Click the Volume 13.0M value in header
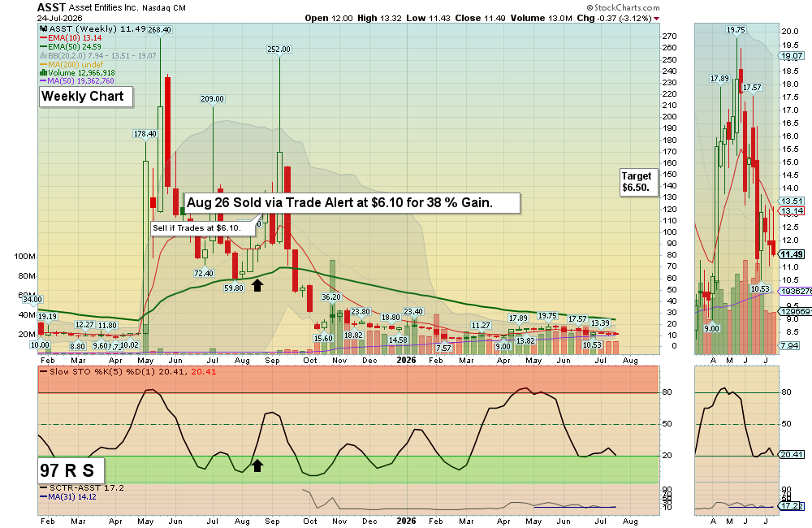The width and height of the screenshot is (812, 528). pos(541,18)
